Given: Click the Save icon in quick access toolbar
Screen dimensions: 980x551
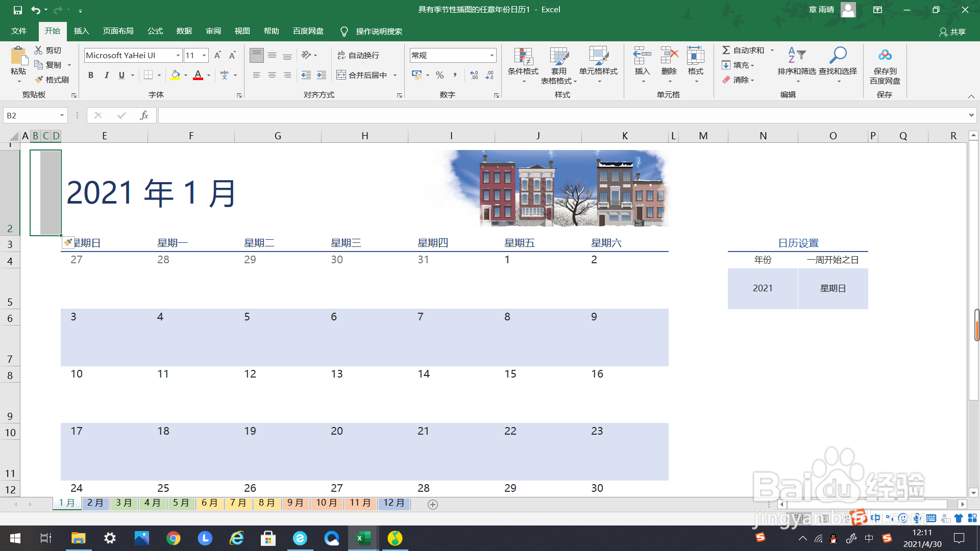Looking at the screenshot, I should coord(18,10).
